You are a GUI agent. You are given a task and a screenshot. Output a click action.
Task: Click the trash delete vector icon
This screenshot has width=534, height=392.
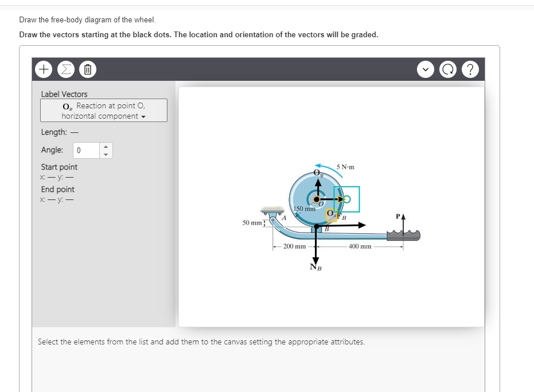point(87,69)
